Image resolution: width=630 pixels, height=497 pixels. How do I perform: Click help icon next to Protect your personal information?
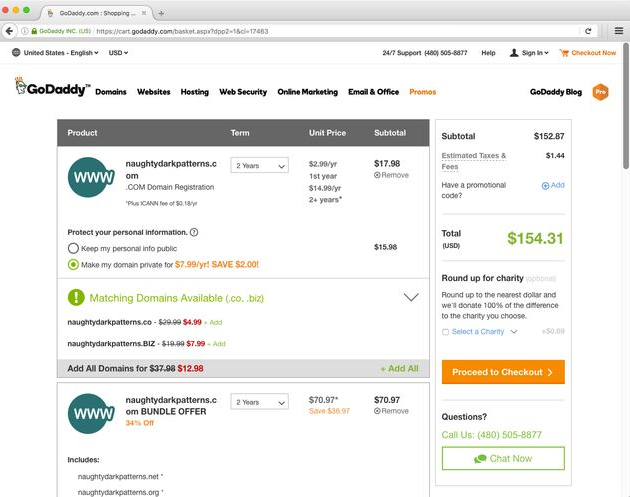point(194,232)
